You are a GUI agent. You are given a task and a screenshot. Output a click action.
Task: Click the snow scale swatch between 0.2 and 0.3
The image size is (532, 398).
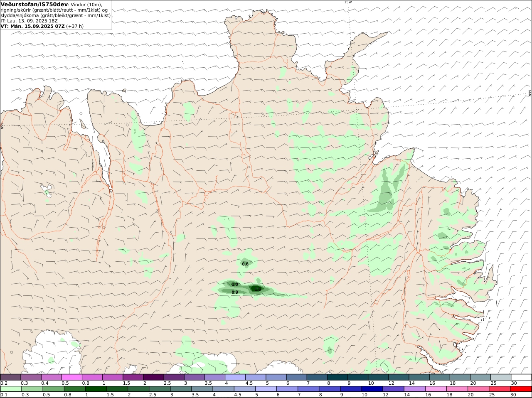11,377
